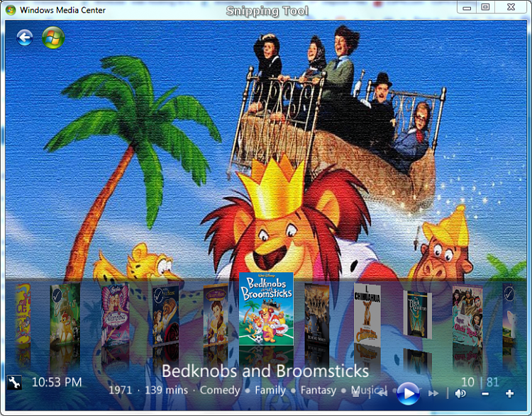Image resolution: width=532 pixels, height=416 pixels.
Task: Close the Windows Media Center window
Action: [511, 7]
